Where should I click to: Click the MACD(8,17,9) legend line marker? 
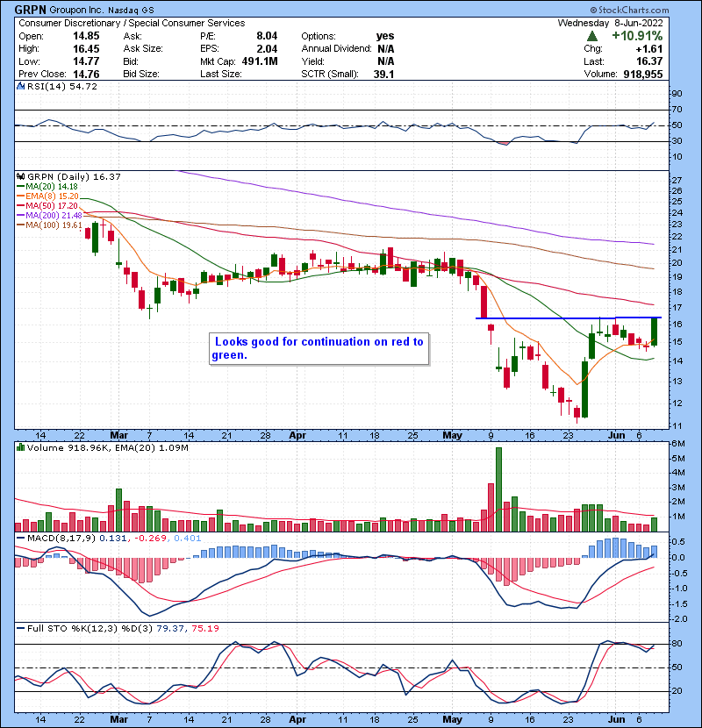(20, 539)
